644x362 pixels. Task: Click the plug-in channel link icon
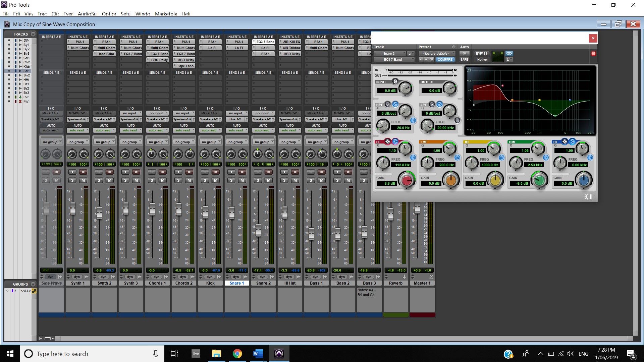[509, 53]
